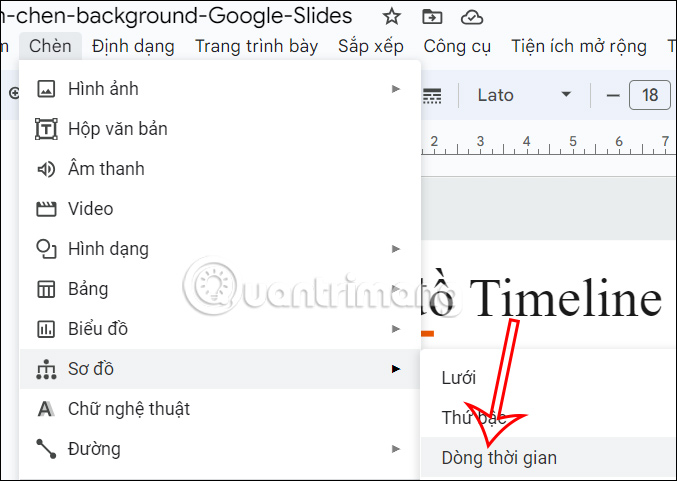Screen dimensions: 677x481
Task: Expand the Sơ đồ submenu arrow
Action: [395, 369]
